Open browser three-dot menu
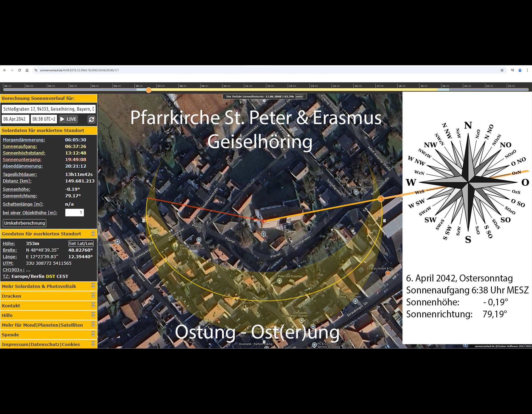The image size is (532, 414). pos(527,70)
